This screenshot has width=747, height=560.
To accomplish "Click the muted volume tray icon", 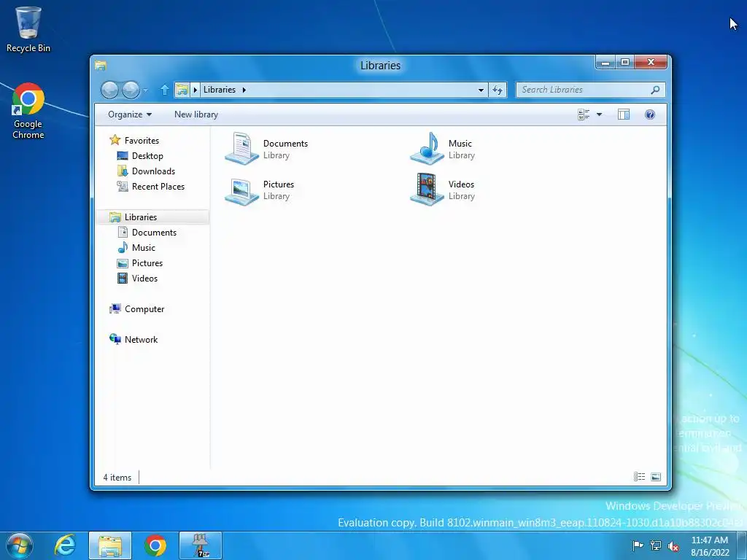I will [x=673, y=545].
